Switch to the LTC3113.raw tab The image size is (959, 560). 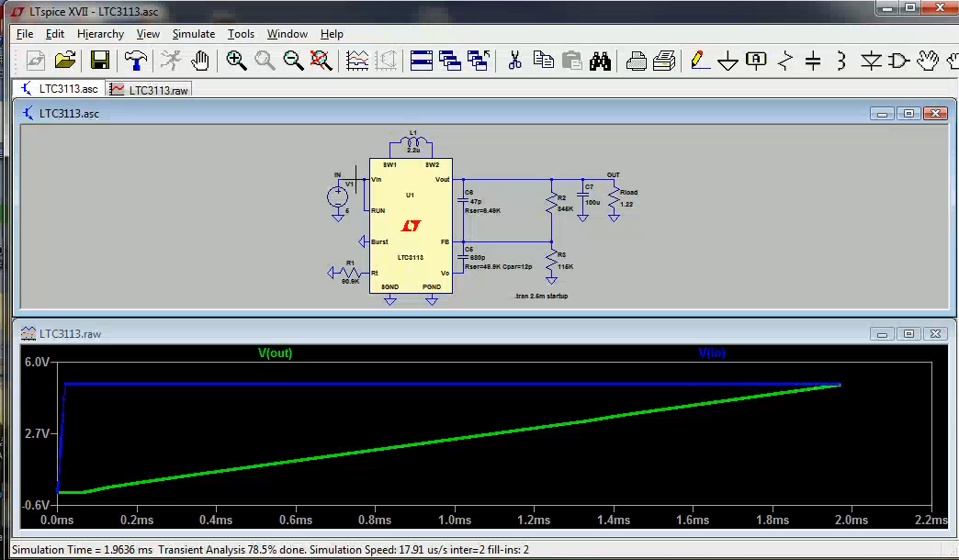click(149, 90)
